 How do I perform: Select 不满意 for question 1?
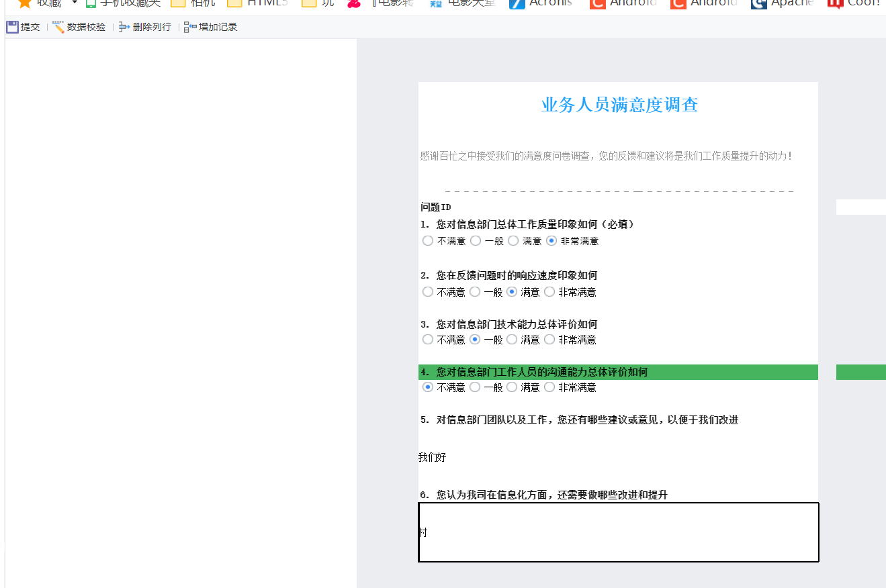coord(428,241)
